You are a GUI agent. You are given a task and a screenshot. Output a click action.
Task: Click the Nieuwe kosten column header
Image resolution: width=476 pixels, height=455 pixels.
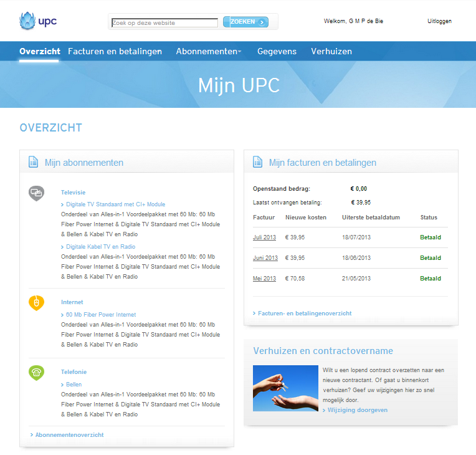point(306,218)
